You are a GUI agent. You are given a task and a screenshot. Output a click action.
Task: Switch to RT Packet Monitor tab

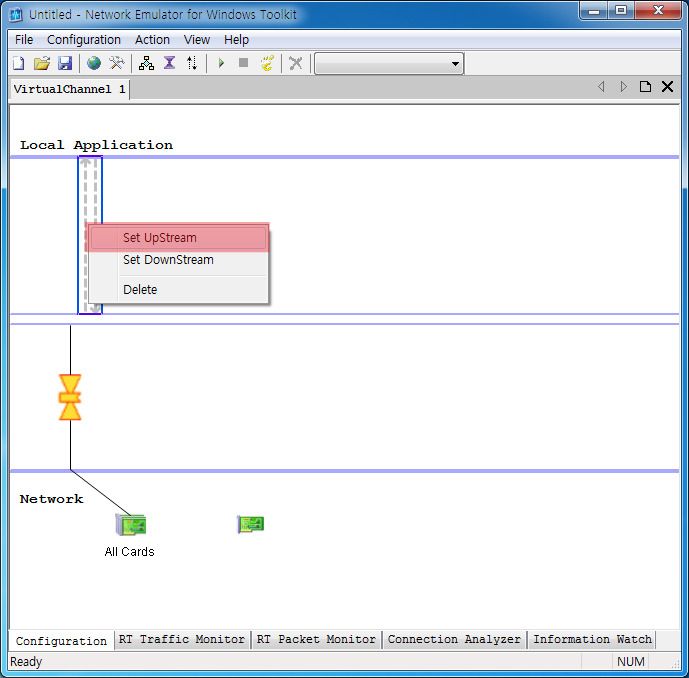[x=316, y=639]
